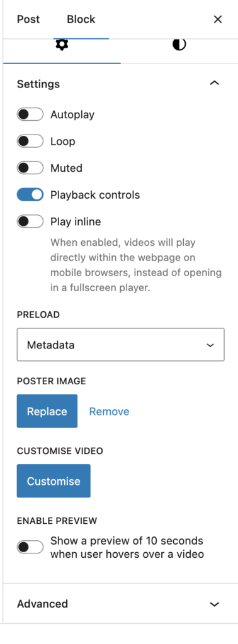Close the block settings sidebar
The image size is (238, 644).
click(218, 19)
